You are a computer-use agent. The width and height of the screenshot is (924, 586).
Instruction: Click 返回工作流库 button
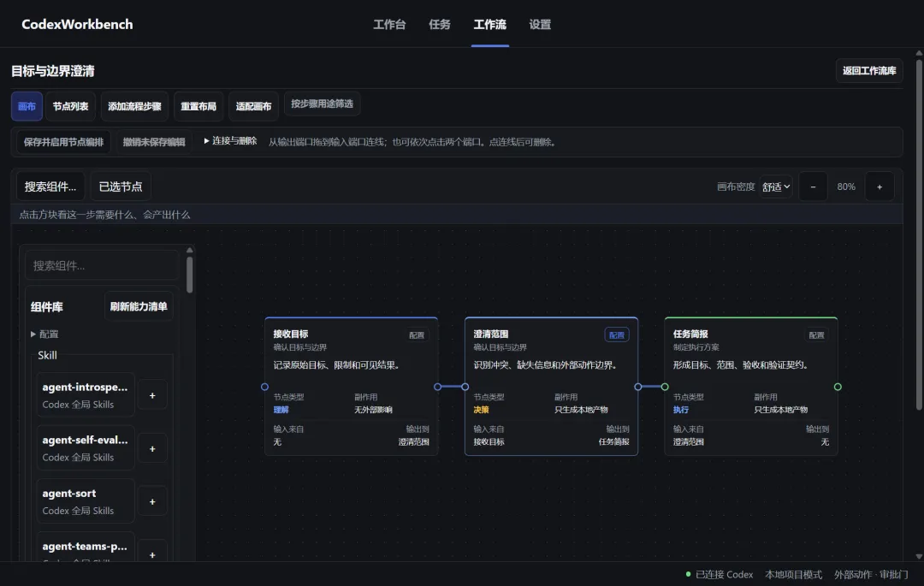pyautogui.click(x=869, y=71)
